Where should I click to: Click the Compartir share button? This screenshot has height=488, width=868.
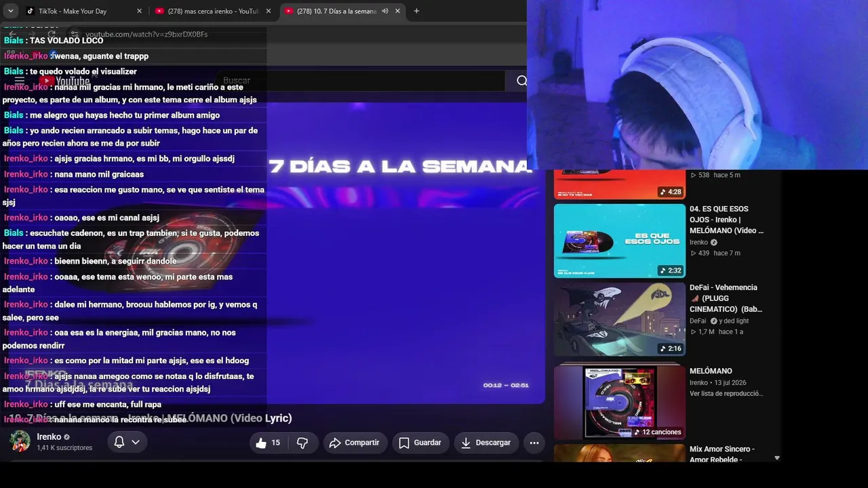point(354,443)
